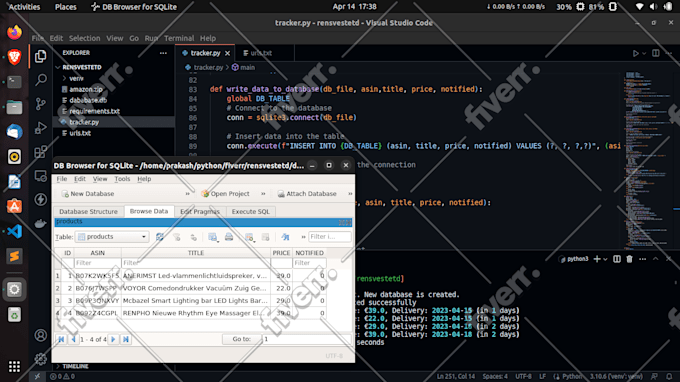Open Sublime Text from the dock
Image resolution: width=680 pixels, height=382 pixels.
click(14, 256)
